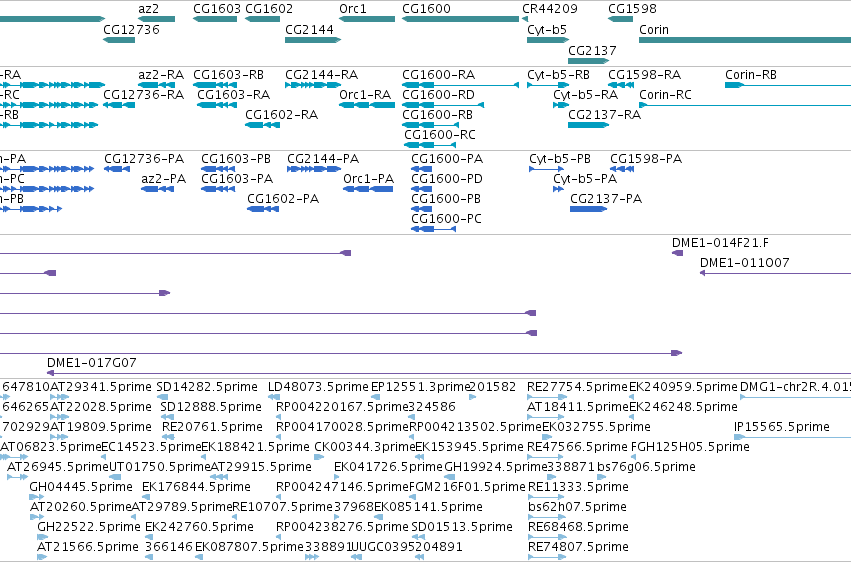This screenshot has height=562, width=851.
Task: Click the az2-RA transcript label
Action: click(161, 75)
